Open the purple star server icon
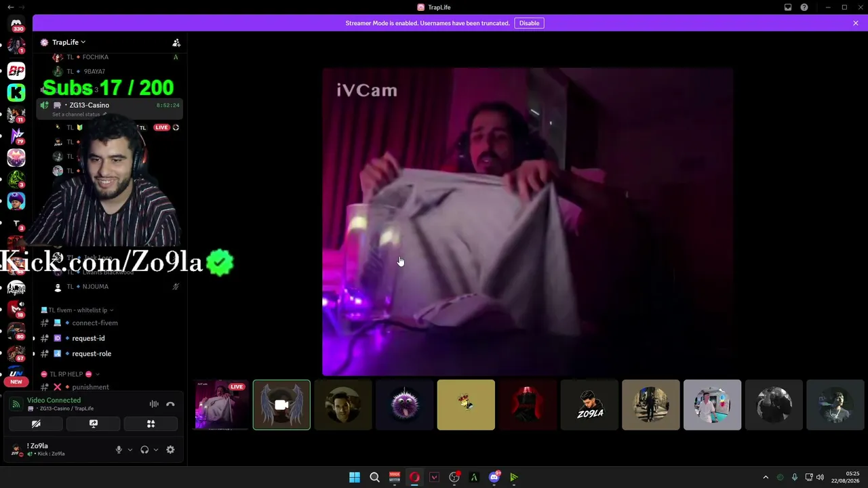This screenshot has height=488, width=868. point(16,136)
